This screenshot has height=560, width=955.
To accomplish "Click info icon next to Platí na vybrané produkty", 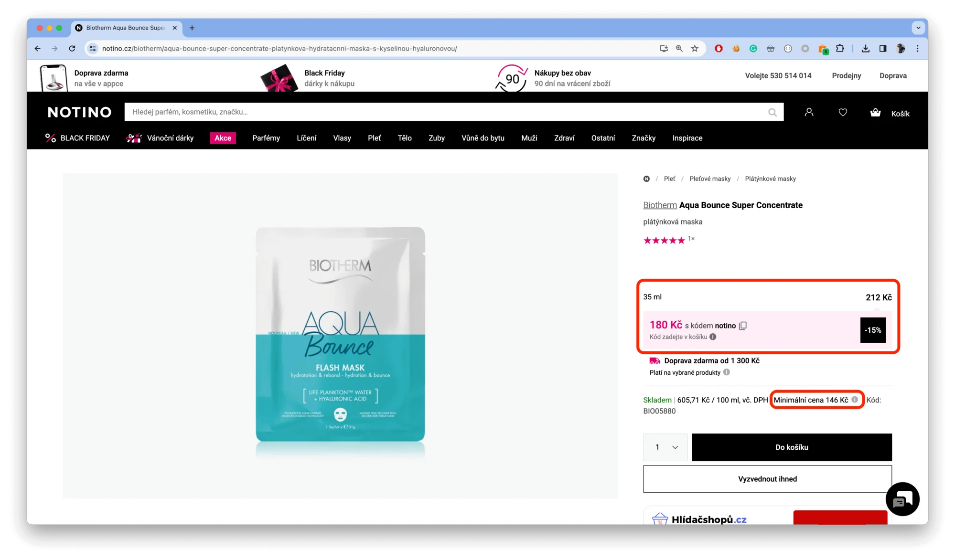I will coord(726,372).
